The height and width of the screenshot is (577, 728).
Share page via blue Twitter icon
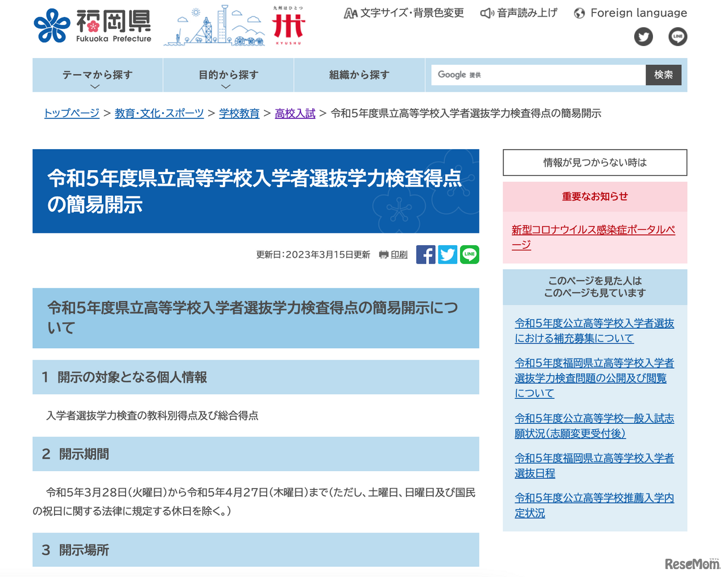click(x=448, y=254)
